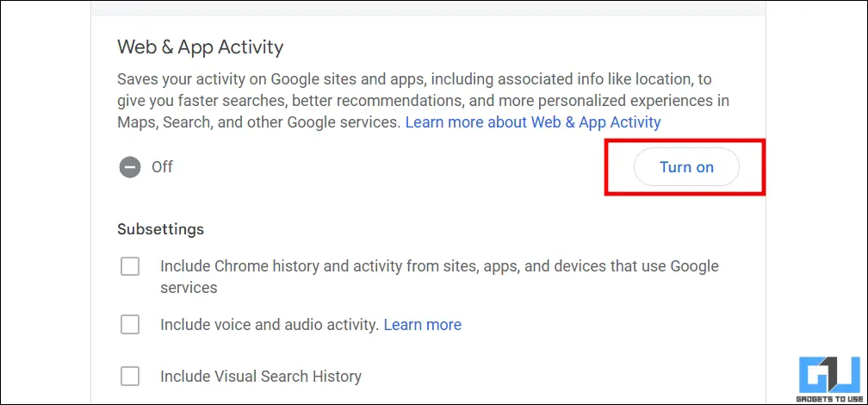Click the Off status text

click(162, 167)
